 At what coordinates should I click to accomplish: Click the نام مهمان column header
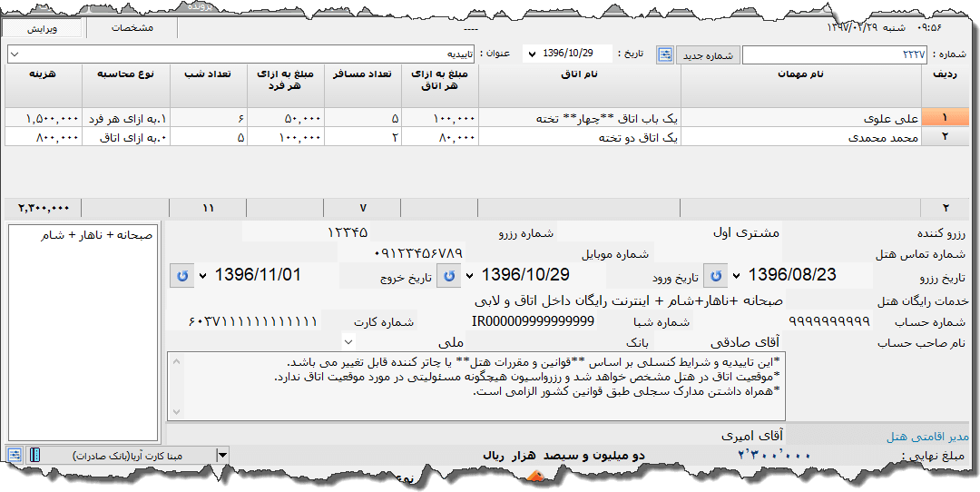click(802, 85)
